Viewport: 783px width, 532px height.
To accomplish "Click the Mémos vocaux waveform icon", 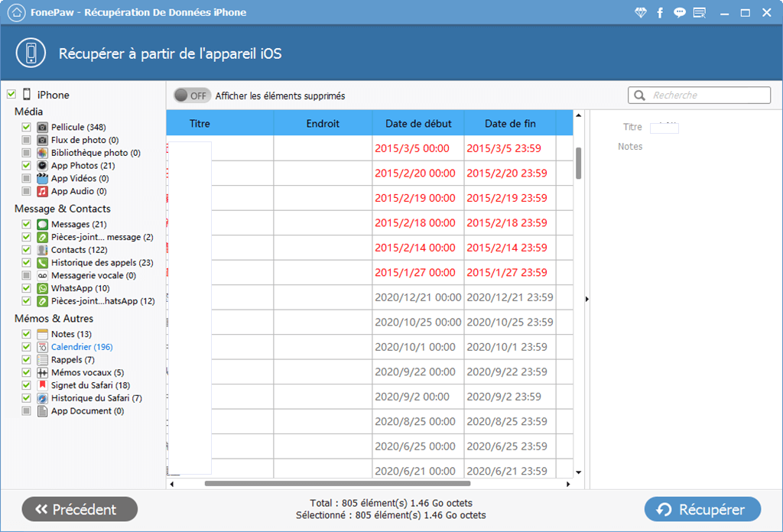I will 43,373.
